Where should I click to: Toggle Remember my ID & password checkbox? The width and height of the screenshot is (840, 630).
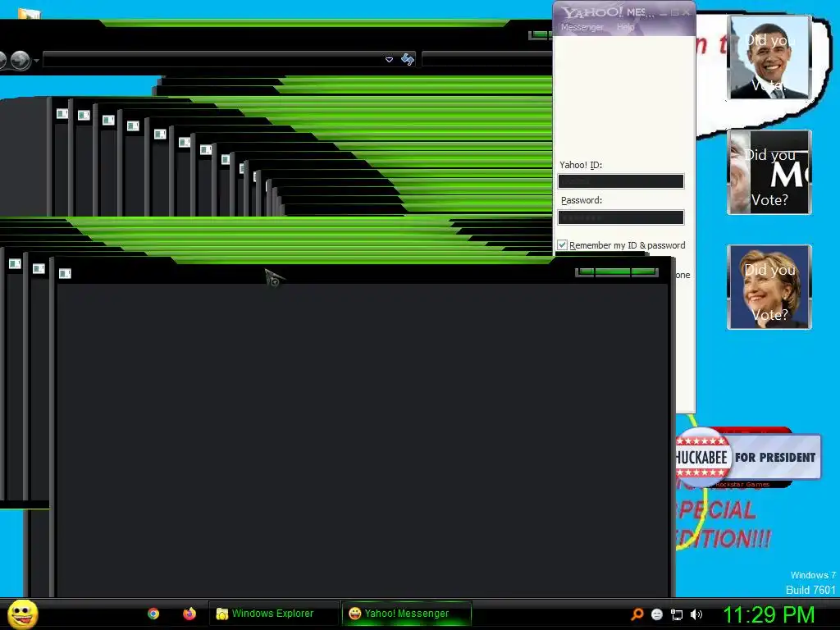tap(562, 244)
